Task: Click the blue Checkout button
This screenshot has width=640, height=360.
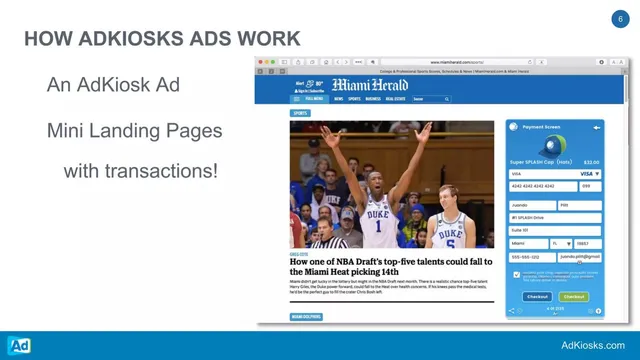Action: [x=537, y=297]
